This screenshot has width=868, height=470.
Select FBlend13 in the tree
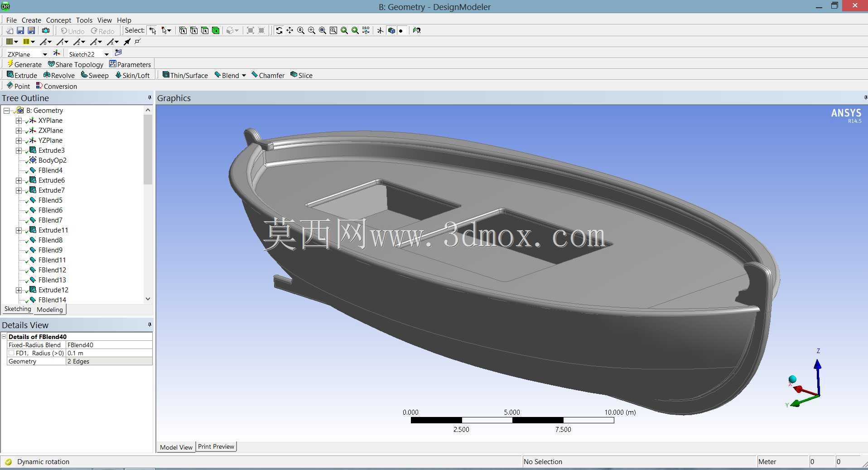click(52, 280)
